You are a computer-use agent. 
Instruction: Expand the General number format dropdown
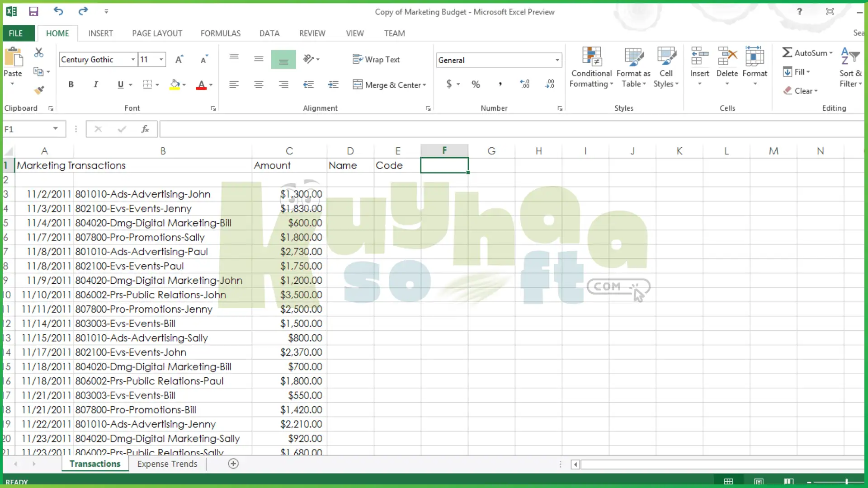point(557,60)
